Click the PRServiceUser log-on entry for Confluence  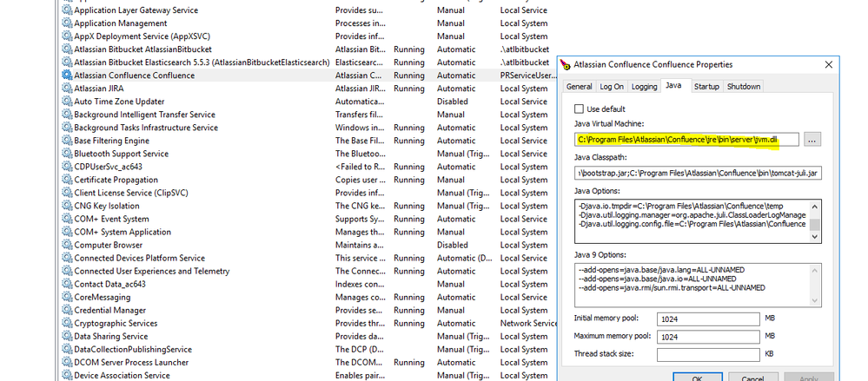[528, 76]
